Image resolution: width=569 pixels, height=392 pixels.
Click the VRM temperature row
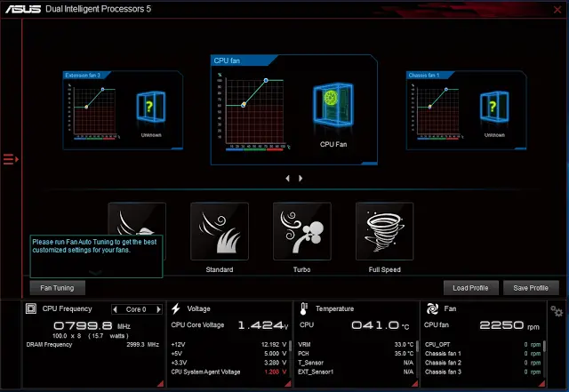356,345
